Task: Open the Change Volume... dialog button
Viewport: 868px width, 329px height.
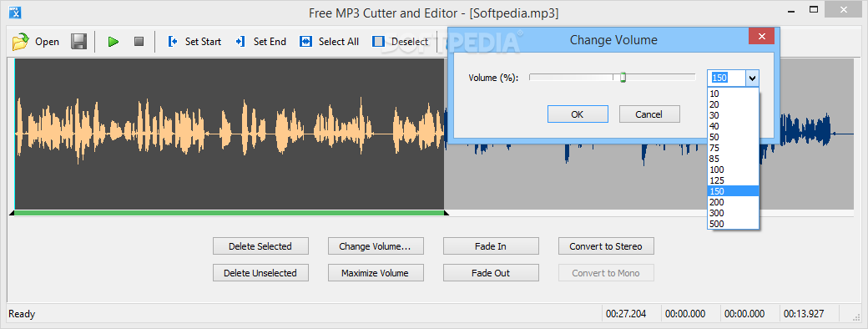Action: point(376,246)
